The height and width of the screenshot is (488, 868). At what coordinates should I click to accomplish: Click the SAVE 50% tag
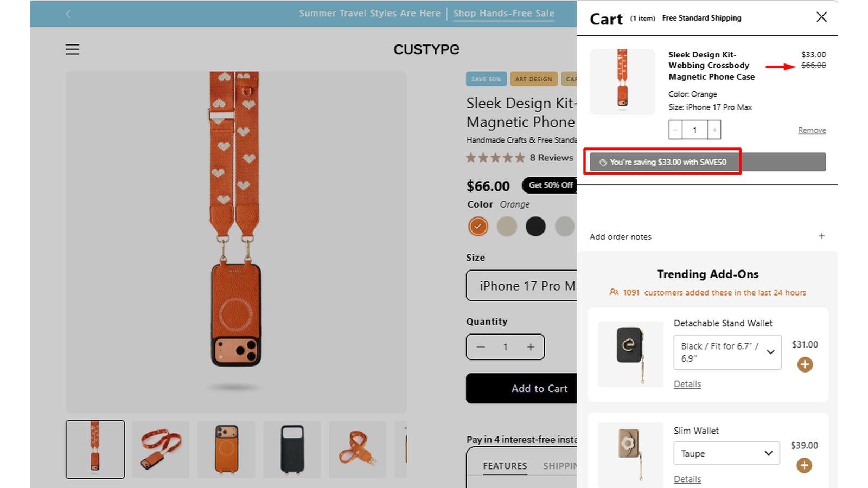[x=486, y=79]
